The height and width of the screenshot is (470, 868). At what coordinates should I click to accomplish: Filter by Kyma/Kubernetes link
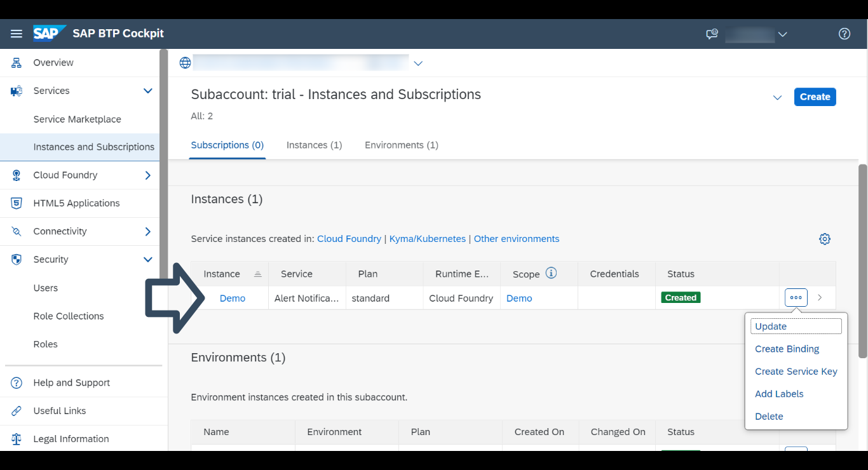tap(428, 239)
